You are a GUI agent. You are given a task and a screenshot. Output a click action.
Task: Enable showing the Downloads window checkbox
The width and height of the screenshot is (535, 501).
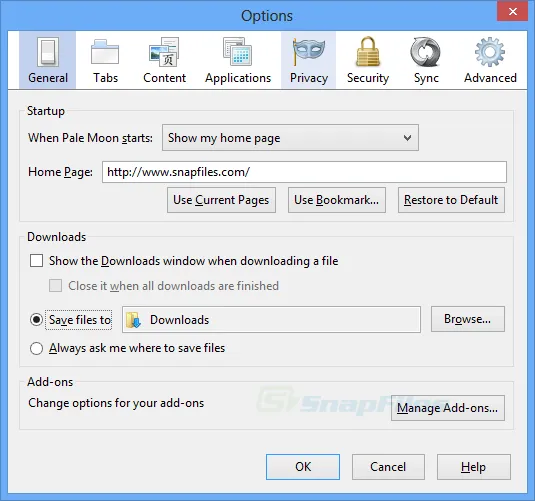pyautogui.click(x=37, y=261)
